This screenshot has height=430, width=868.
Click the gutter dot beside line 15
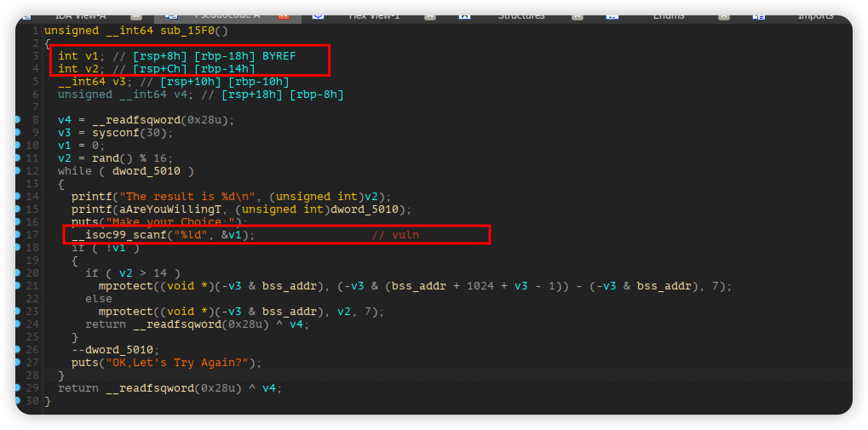[17, 209]
